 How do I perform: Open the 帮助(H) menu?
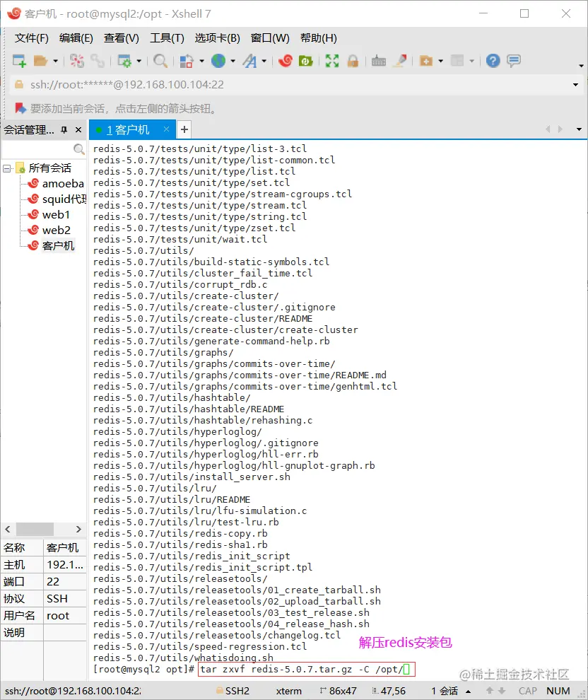coord(318,38)
